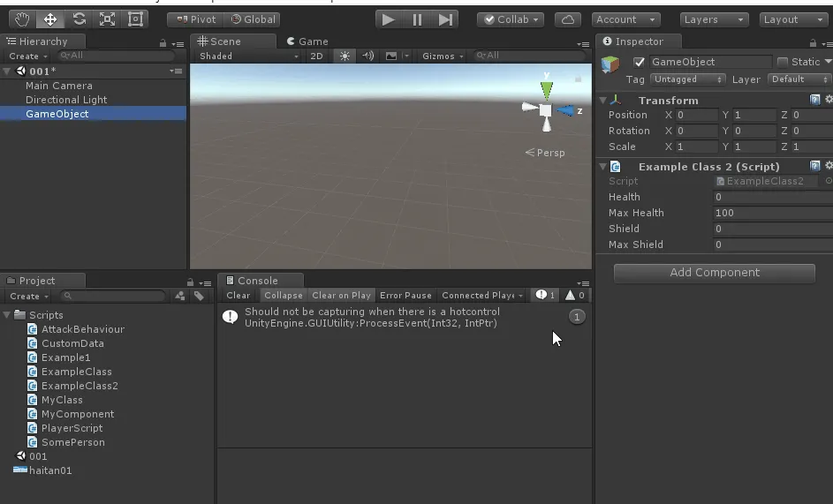Collapse Example Class 2 script component
The height and width of the screenshot is (504, 833).
click(603, 167)
